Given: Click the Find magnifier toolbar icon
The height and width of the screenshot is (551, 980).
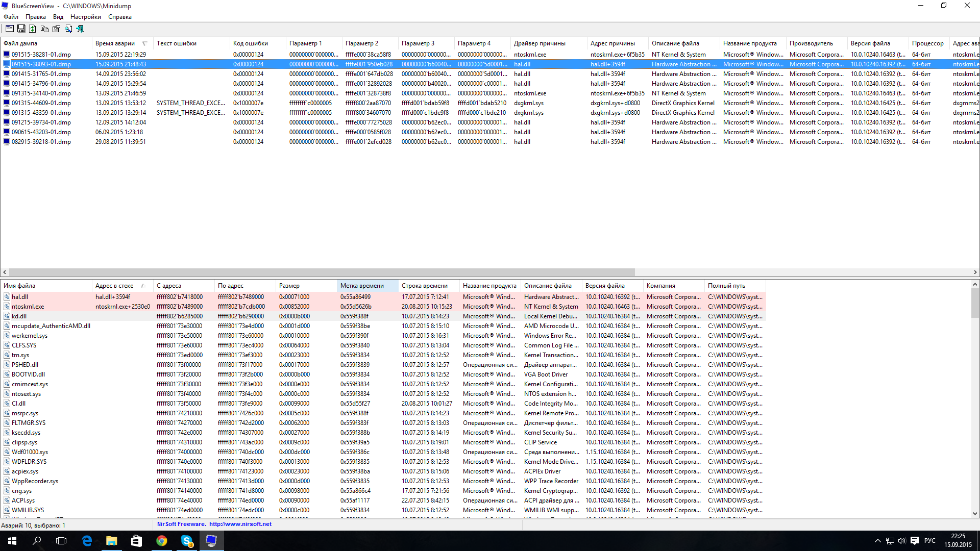Looking at the screenshot, I should coord(68,29).
